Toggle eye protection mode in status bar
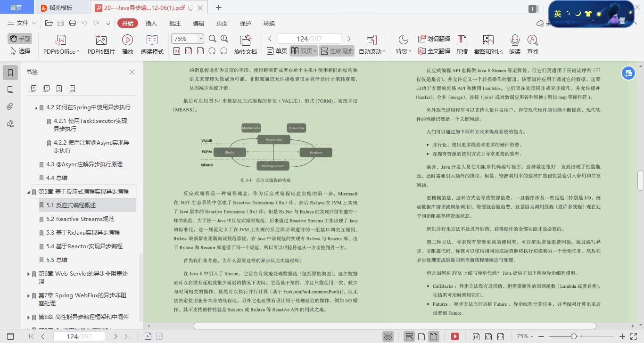Image resolution: width=644 pixels, height=343 pixels. 388,336
